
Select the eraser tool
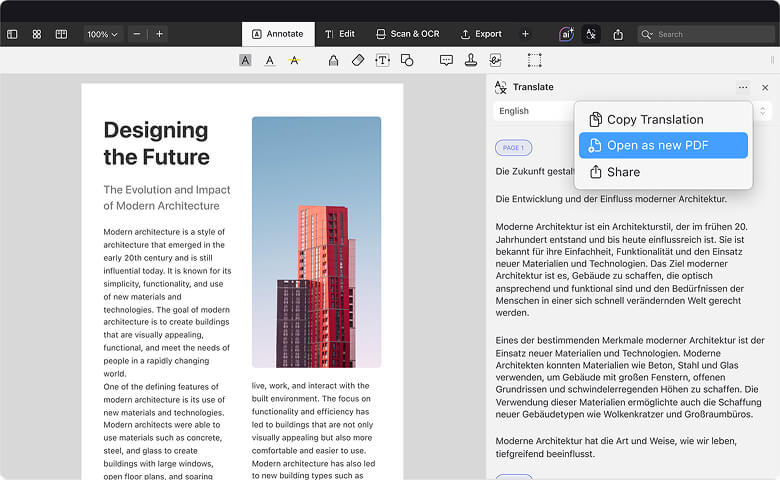[x=358, y=60]
